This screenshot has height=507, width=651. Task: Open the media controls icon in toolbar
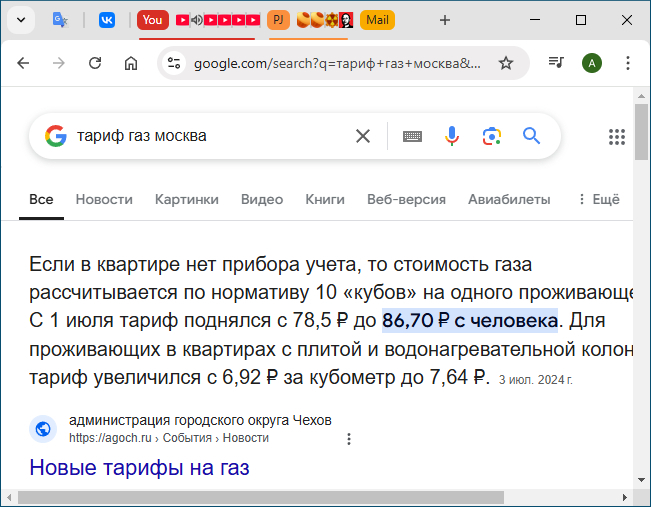click(x=556, y=63)
